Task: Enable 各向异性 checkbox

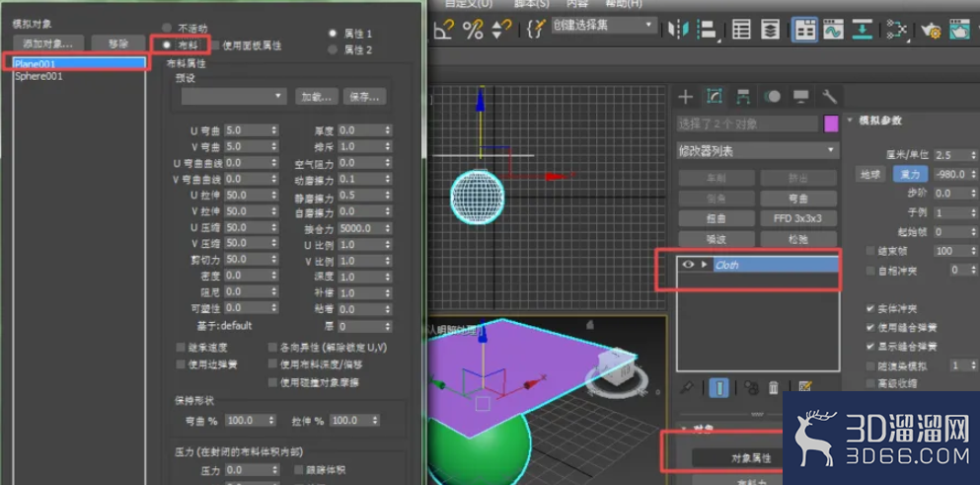Action: point(272,347)
